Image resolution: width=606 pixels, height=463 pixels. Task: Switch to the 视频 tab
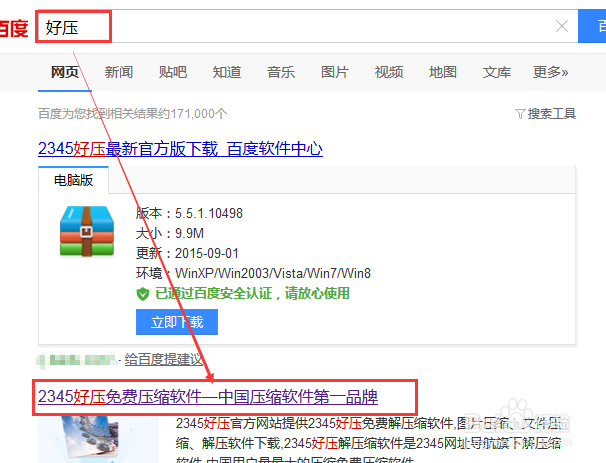pyautogui.click(x=389, y=72)
